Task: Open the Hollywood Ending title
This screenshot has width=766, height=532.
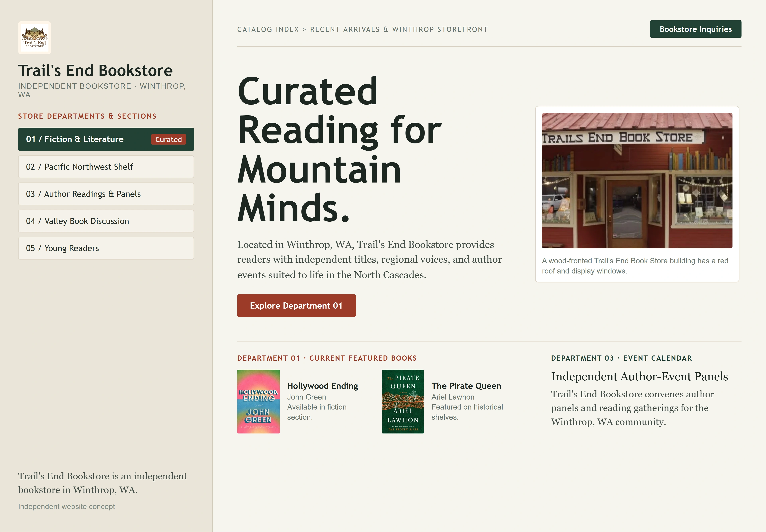Action: point(322,386)
